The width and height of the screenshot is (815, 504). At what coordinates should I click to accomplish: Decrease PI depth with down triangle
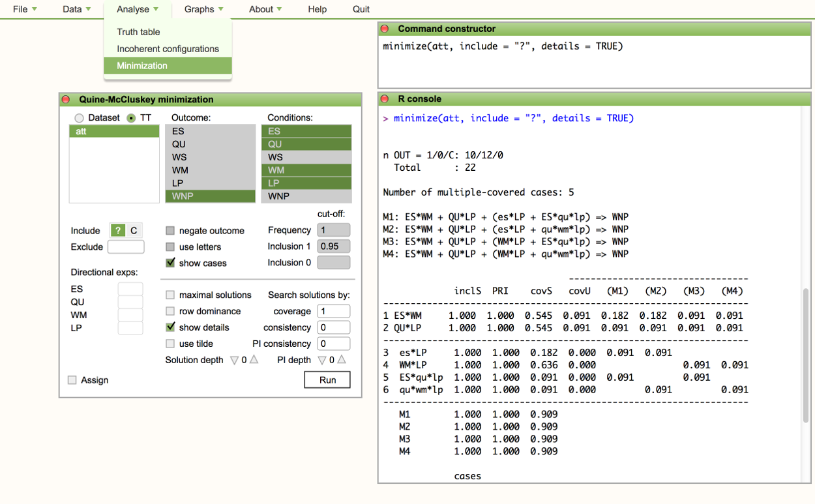point(321,360)
